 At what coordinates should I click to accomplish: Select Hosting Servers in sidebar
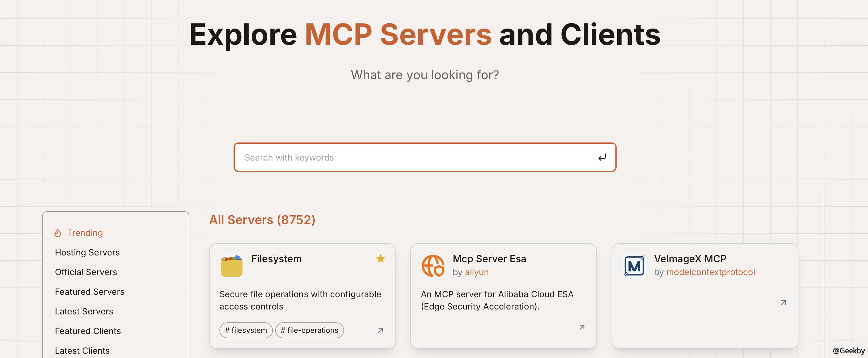87,252
